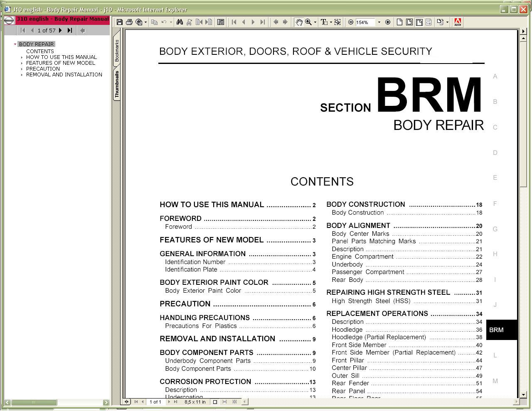Click the Search Results icon
The width and height of the screenshot is (532, 411).
pos(190,22)
